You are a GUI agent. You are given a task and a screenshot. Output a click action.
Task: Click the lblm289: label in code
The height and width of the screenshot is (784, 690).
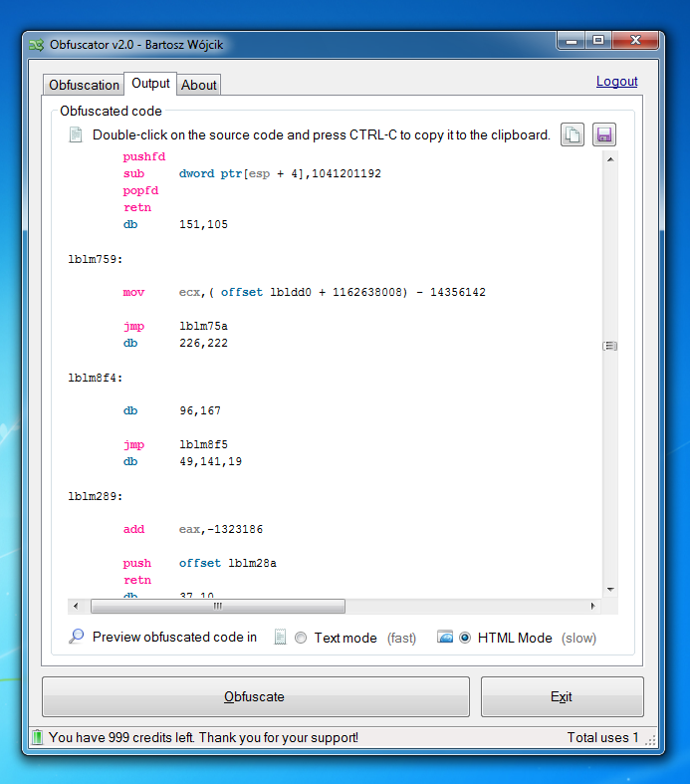(96, 496)
